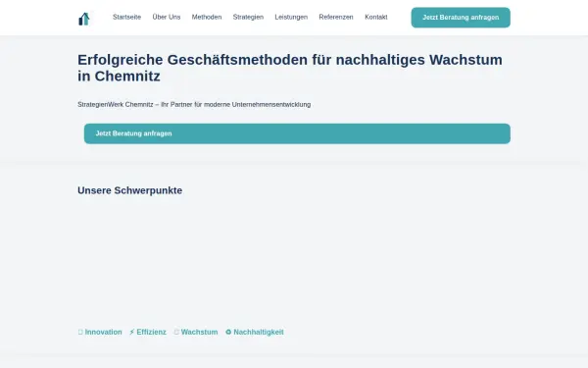The image size is (588, 368).
Task: Click header 'Jetzt Beratung anfragen' button
Action: (x=461, y=18)
